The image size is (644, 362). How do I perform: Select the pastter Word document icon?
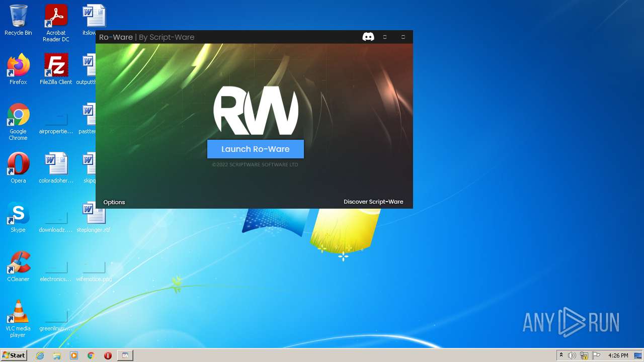pos(88,119)
